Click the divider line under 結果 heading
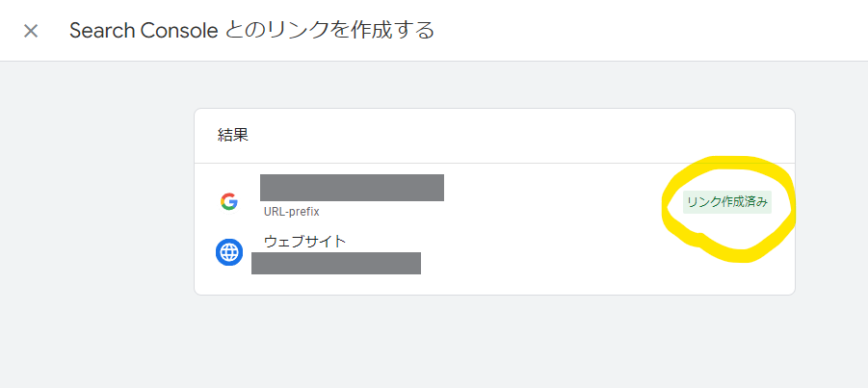 click(x=494, y=164)
